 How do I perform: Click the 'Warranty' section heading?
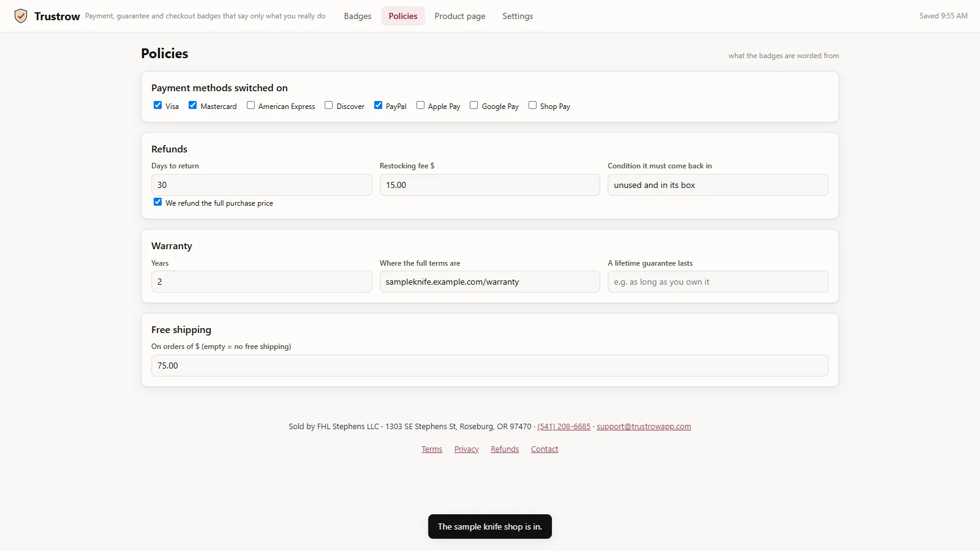[x=171, y=246]
